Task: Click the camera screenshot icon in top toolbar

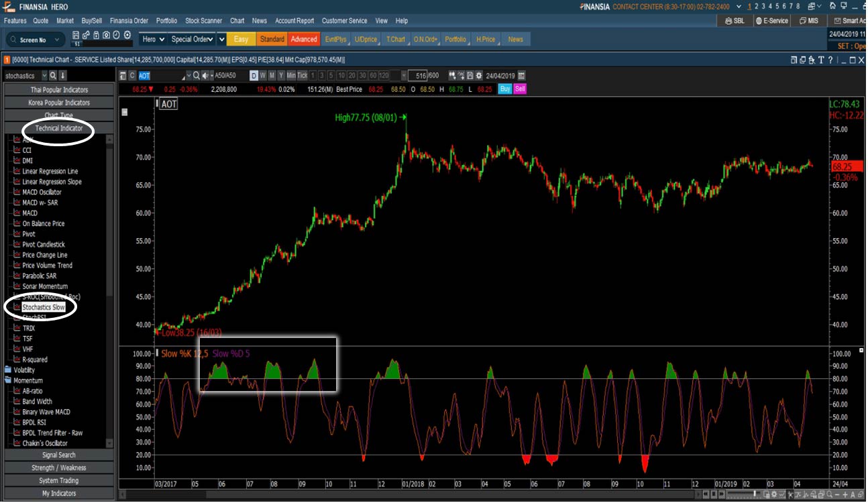Action: point(106,35)
